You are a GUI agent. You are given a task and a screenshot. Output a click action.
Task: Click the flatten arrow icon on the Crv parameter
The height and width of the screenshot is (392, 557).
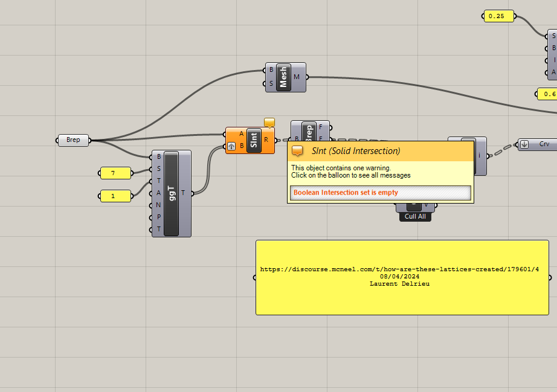[x=524, y=144]
